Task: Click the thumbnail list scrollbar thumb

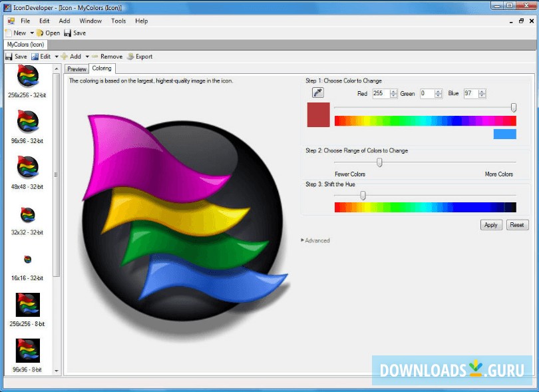Action: click(x=57, y=174)
